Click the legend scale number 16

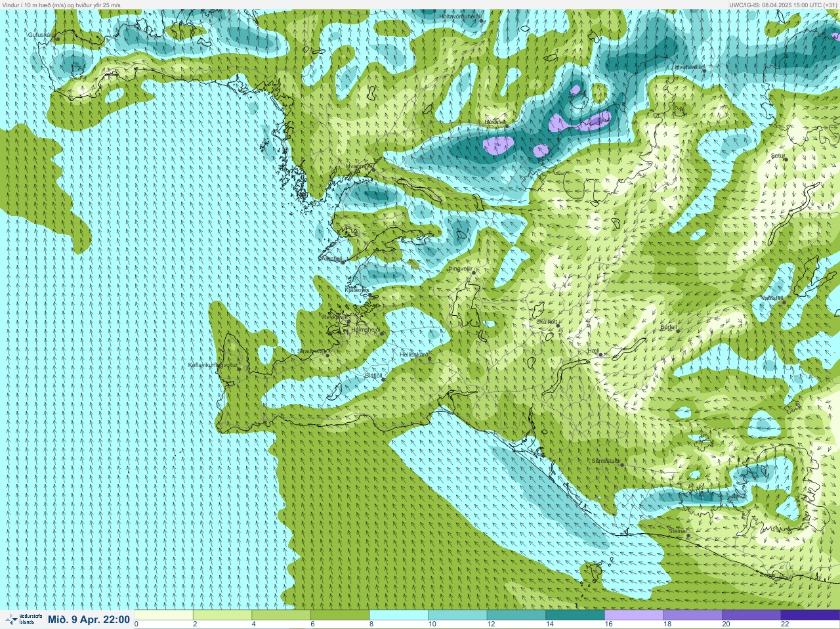click(608, 624)
